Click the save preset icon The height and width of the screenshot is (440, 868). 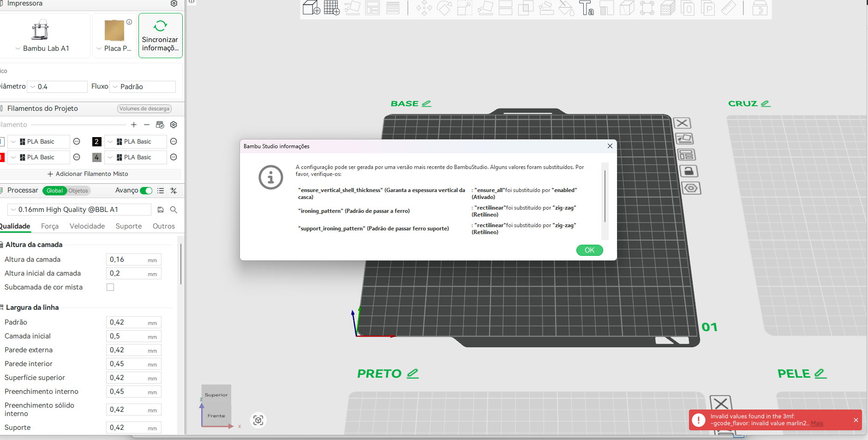click(x=161, y=210)
